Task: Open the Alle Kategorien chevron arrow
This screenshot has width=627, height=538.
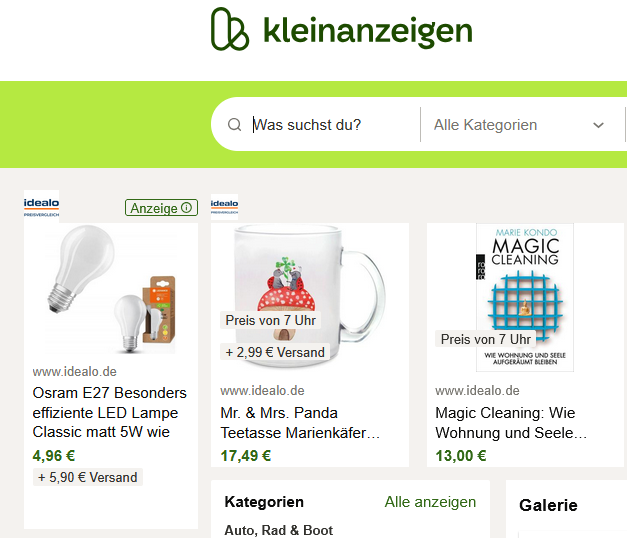Action: tap(598, 125)
